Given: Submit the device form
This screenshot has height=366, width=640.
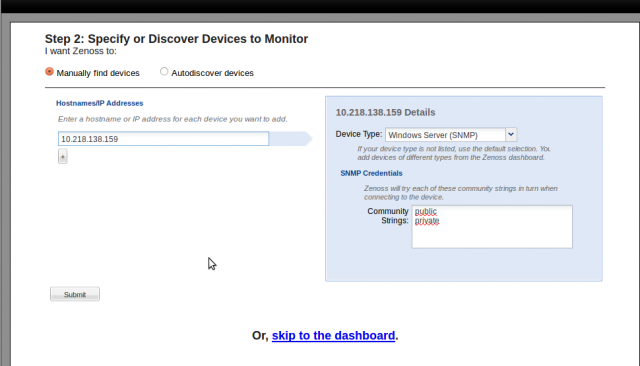Looking at the screenshot, I should (75, 294).
